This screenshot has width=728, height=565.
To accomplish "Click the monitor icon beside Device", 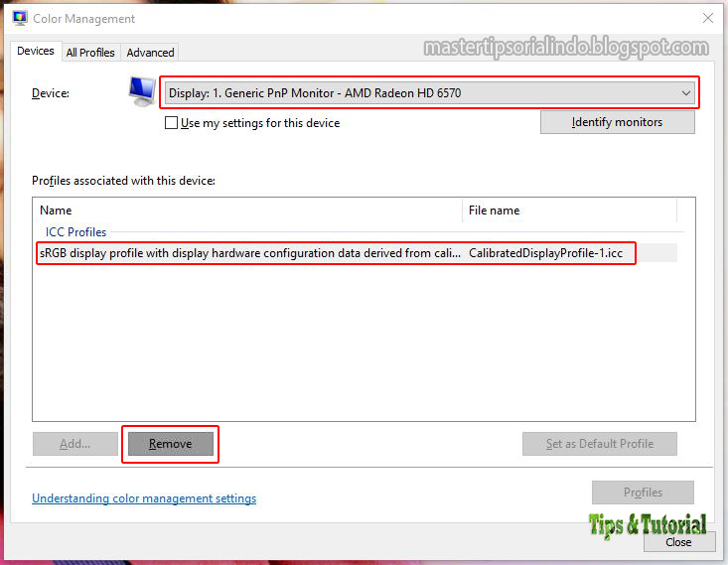I will (x=142, y=91).
